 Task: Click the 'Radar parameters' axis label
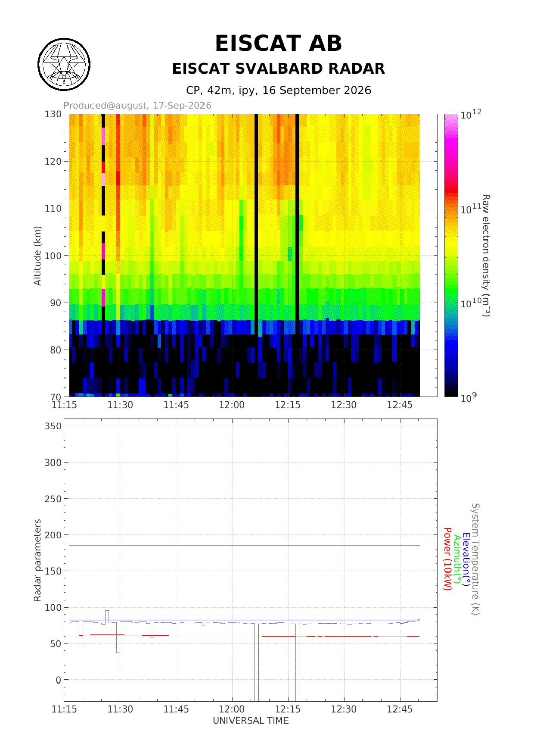point(37,560)
